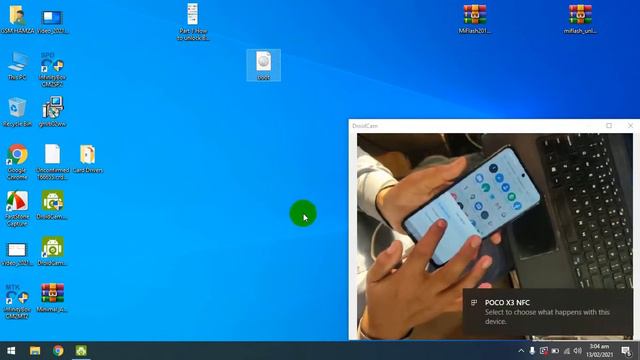
Task: Open This PC desktop icon
Action: (17, 65)
